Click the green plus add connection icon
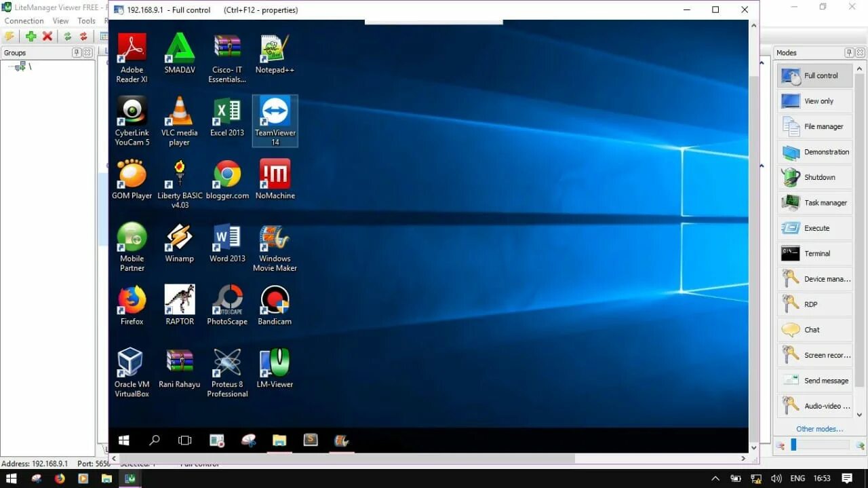 point(31,36)
